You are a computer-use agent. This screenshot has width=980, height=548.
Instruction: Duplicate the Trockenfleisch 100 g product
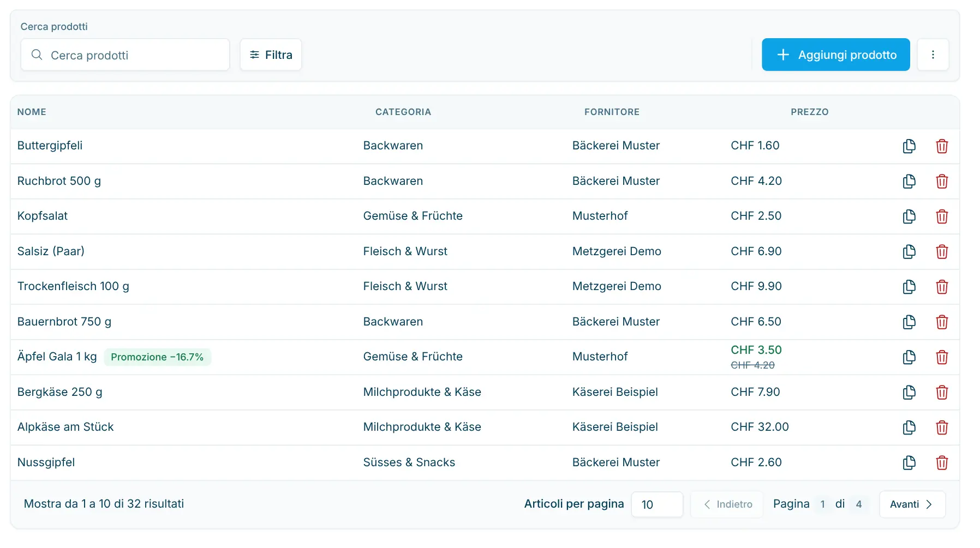909,287
